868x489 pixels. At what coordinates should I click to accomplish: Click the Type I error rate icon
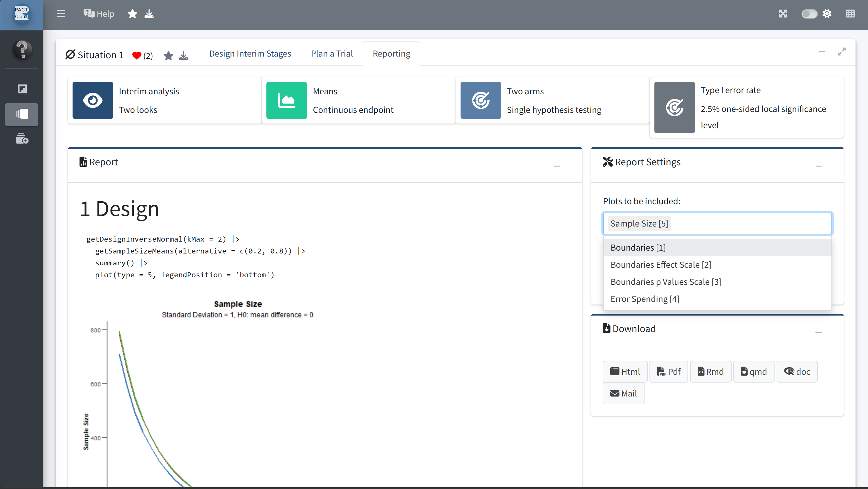pos(675,107)
